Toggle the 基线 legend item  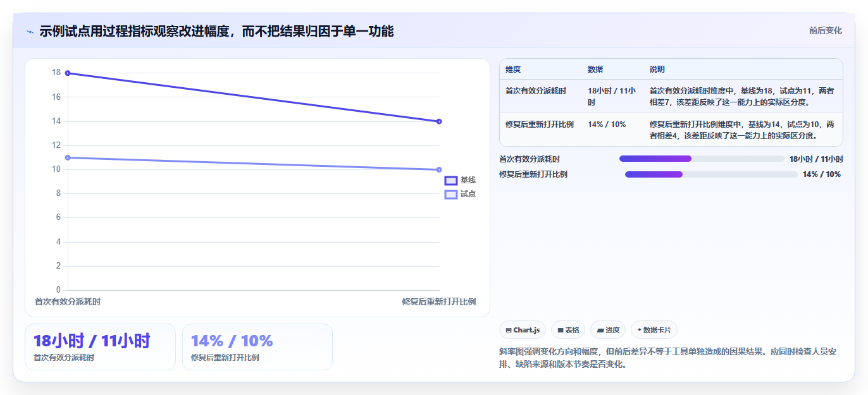pos(460,180)
